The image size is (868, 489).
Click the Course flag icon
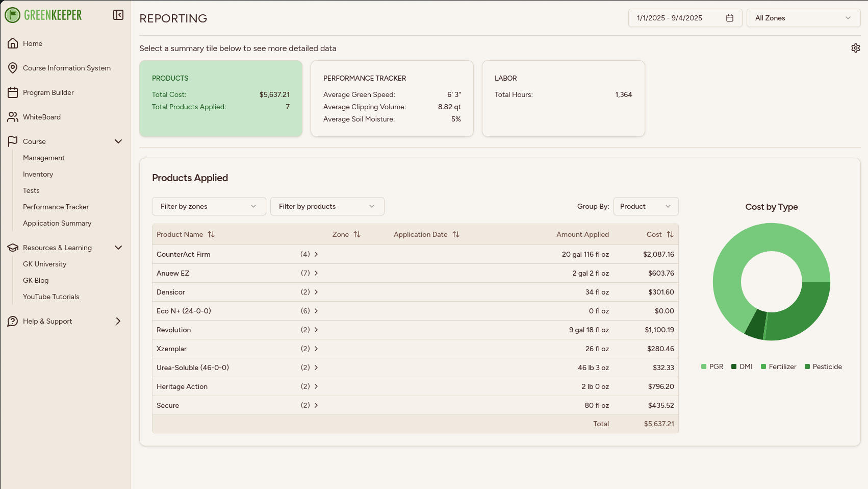[13, 141]
